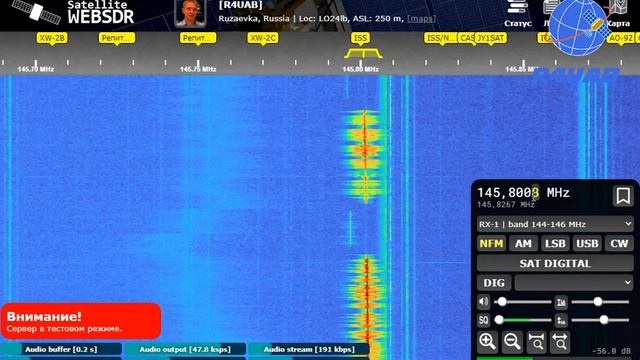
Task: Select the Репит... marker at 145.75 MHz
Action: (x=198, y=38)
